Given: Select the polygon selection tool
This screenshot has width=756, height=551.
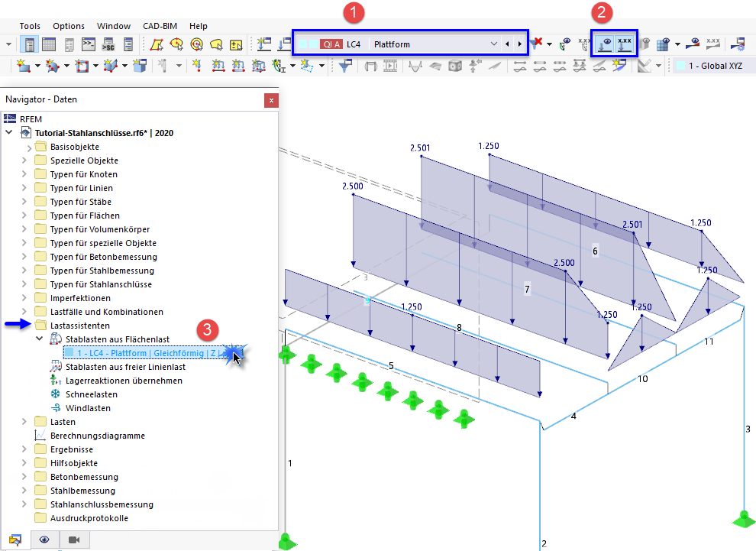Looking at the screenshot, I should pos(157,45).
